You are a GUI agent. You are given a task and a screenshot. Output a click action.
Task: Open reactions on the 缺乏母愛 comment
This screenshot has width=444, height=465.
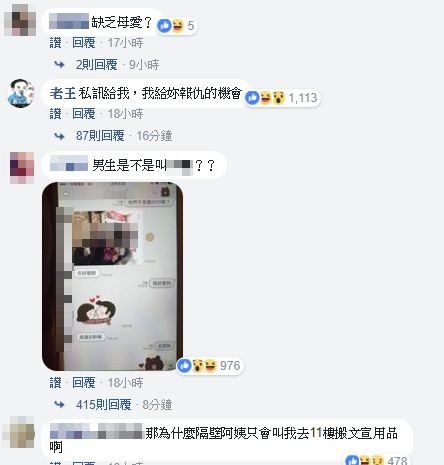177,26
